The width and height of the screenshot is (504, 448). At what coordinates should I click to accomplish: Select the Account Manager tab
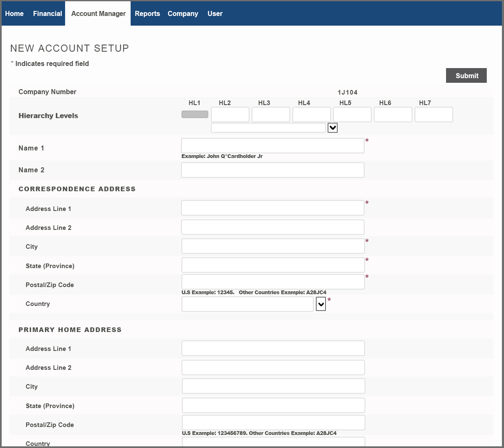(x=98, y=13)
